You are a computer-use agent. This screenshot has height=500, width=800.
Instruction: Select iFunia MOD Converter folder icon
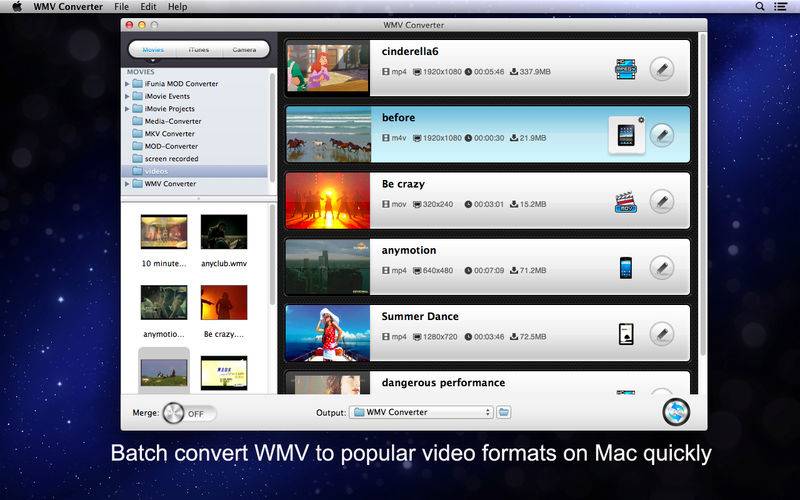[x=137, y=83]
